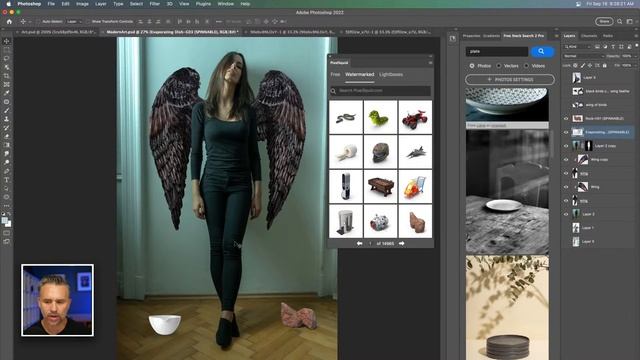Open the File menu
The width and height of the screenshot is (640, 360).
coord(51,4)
